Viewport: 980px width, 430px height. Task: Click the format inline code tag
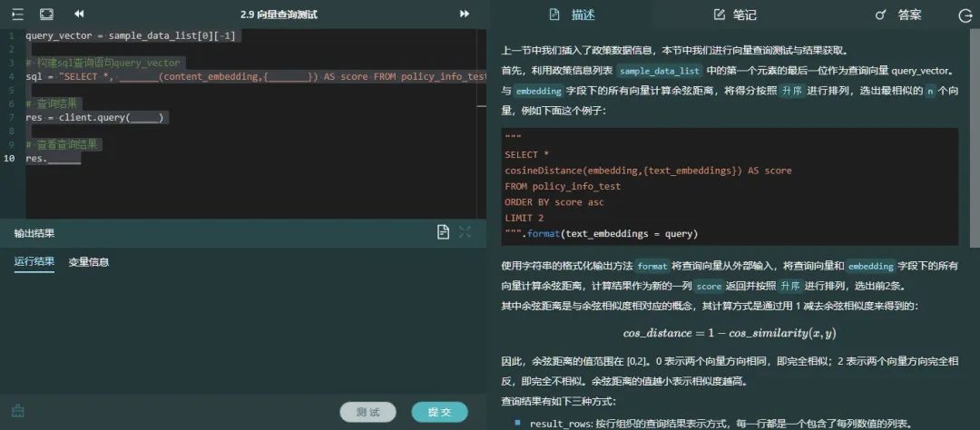[x=652, y=266]
